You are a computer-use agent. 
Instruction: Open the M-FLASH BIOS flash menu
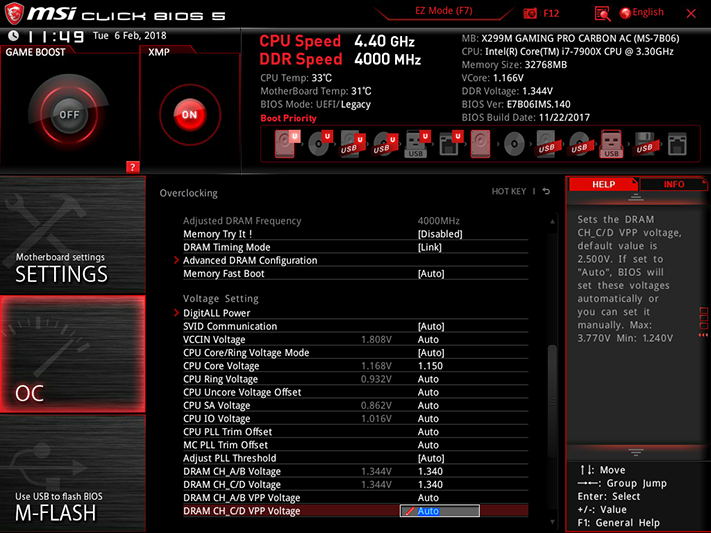(73, 473)
